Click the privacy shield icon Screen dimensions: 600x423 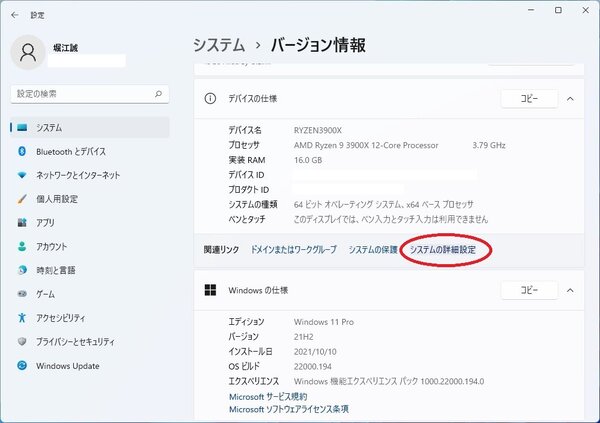22,341
